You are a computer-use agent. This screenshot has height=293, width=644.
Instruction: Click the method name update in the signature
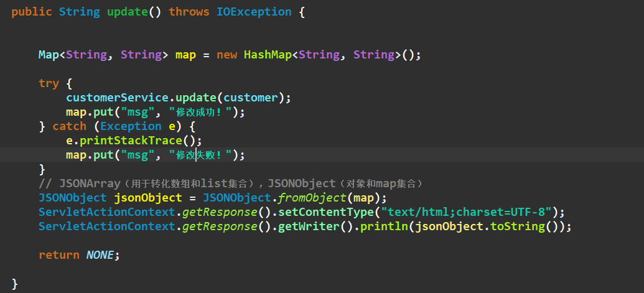tap(128, 12)
